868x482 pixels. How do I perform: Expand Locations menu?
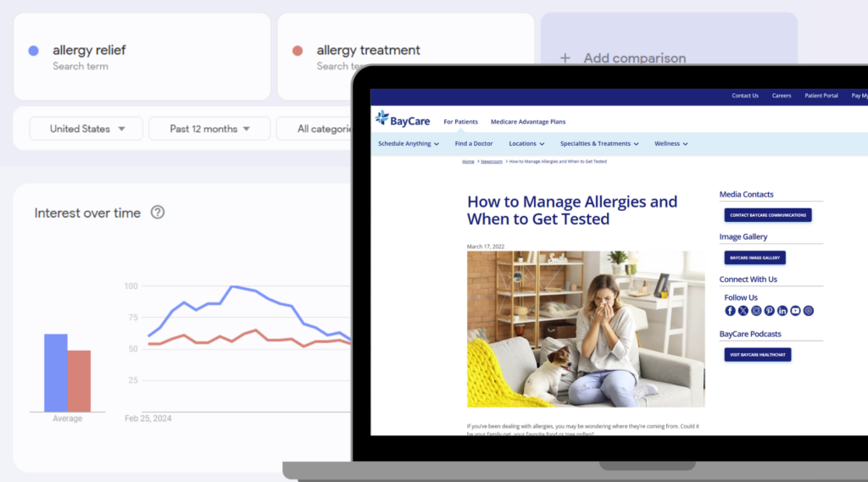pyautogui.click(x=526, y=144)
